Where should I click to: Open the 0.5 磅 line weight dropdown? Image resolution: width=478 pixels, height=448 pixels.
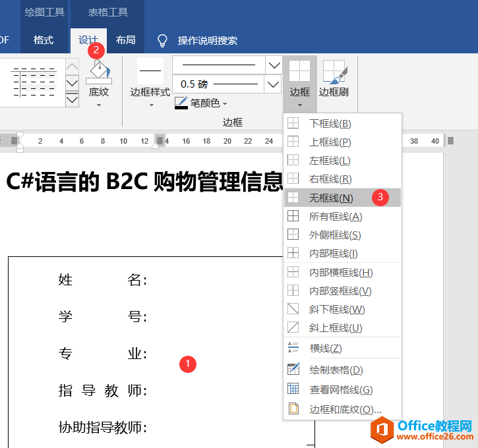(273, 84)
